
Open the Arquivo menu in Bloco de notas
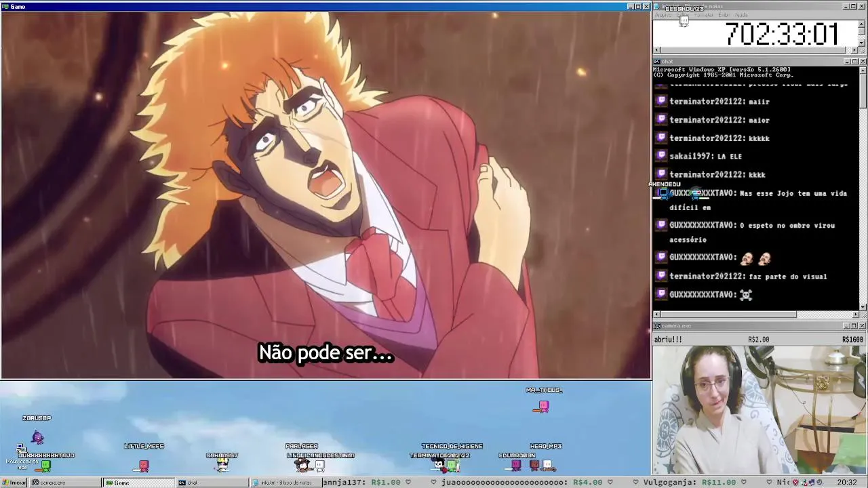(x=663, y=14)
